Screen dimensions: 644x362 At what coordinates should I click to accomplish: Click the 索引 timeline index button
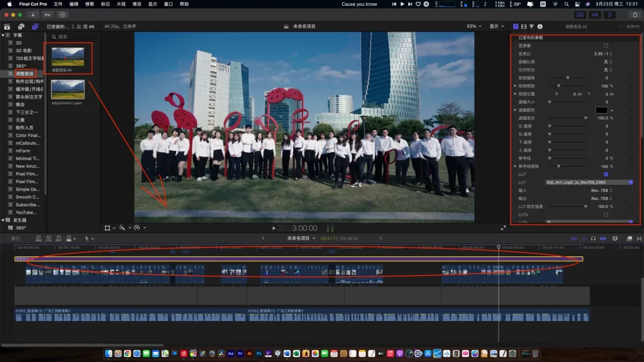[x=15, y=238]
